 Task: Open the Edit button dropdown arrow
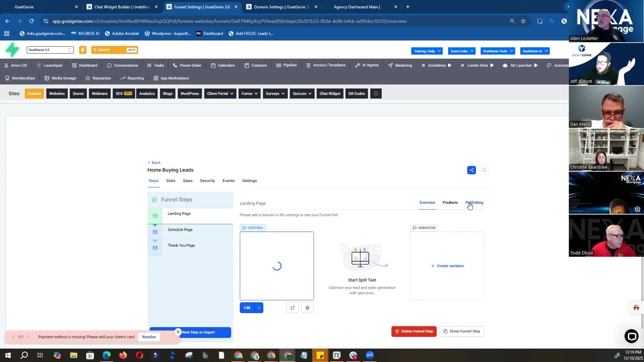point(259,308)
